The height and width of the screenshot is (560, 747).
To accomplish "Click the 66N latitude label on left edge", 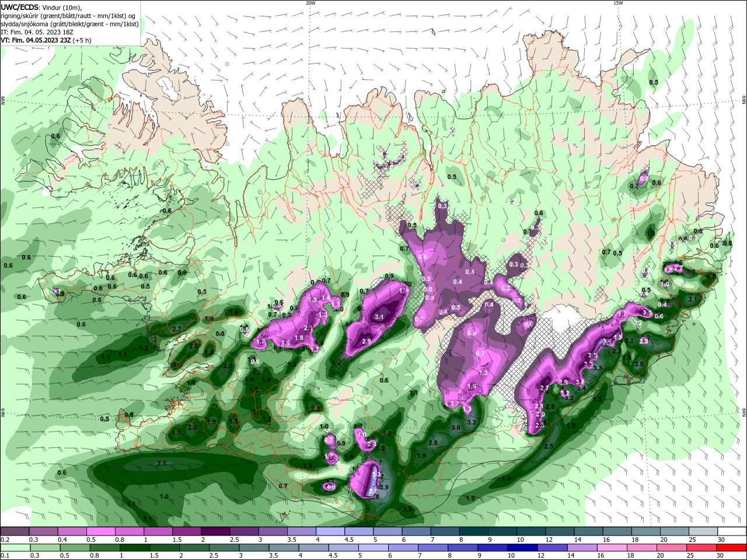I will 2,100.
